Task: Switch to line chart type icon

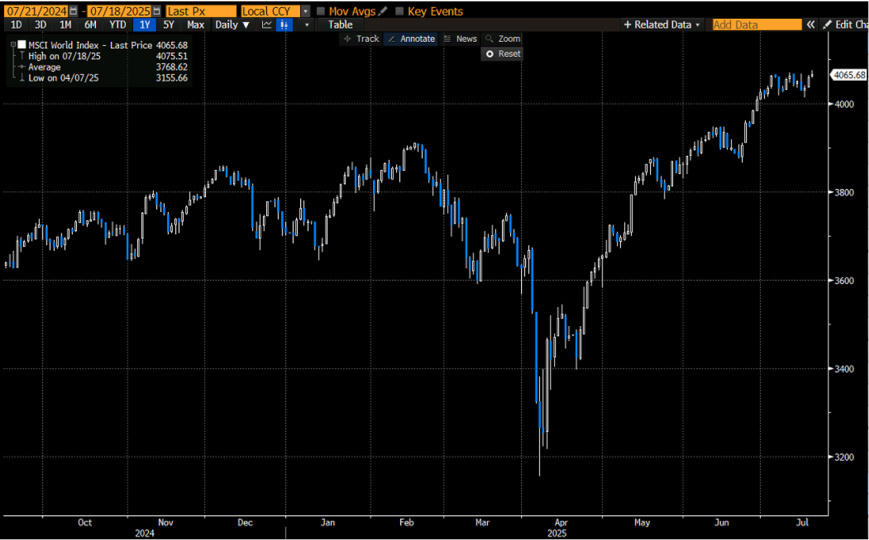Action: (x=267, y=25)
